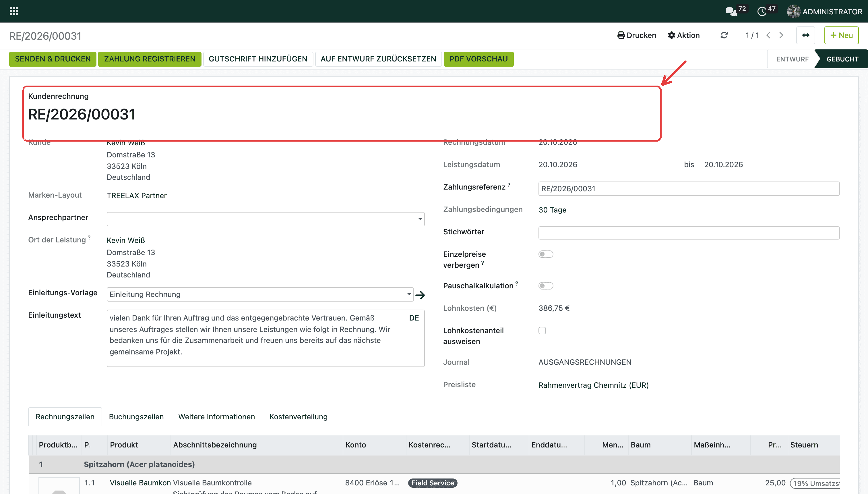
Task: Click the Stichwörter input field
Action: click(689, 233)
